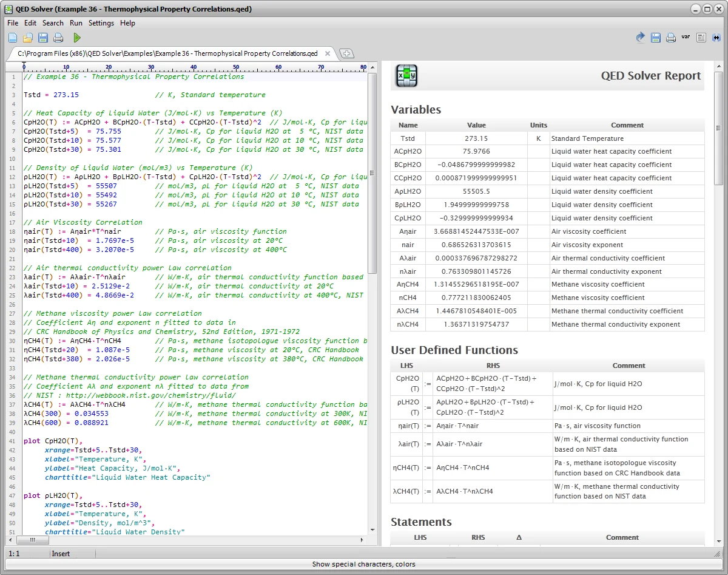728x575 pixels.
Task: Click the report scroll-up arrow
Action: (719, 66)
